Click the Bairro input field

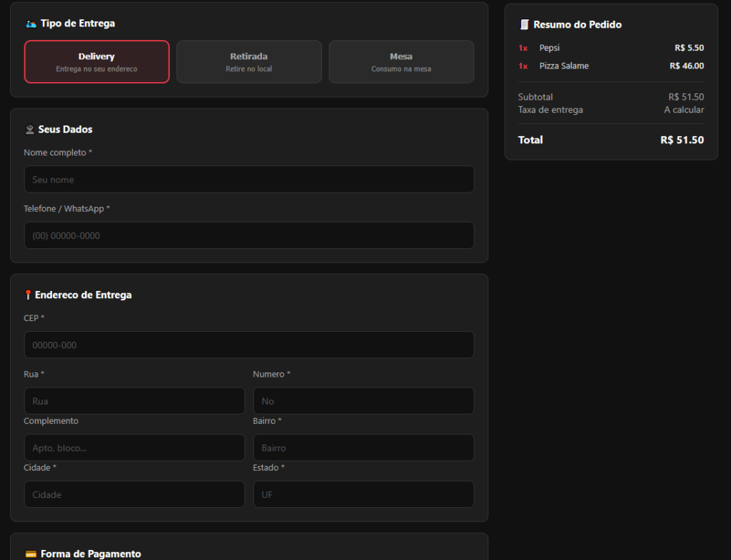pyautogui.click(x=363, y=448)
